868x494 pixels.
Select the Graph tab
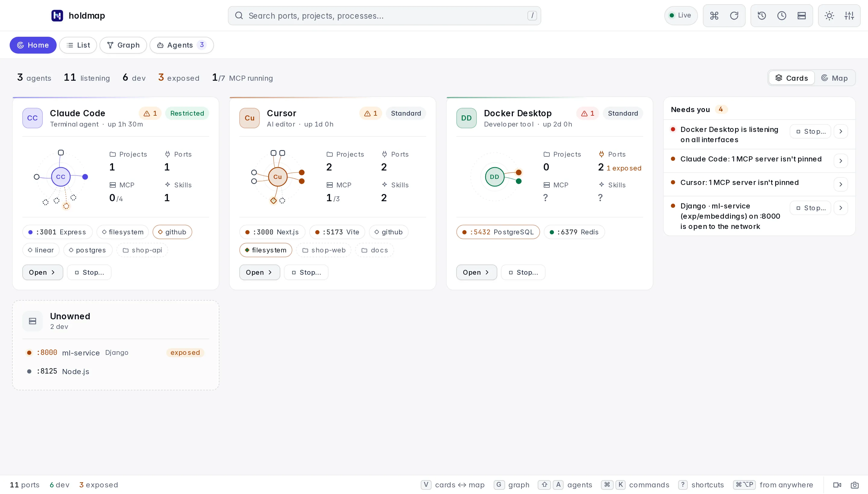pyautogui.click(x=123, y=45)
